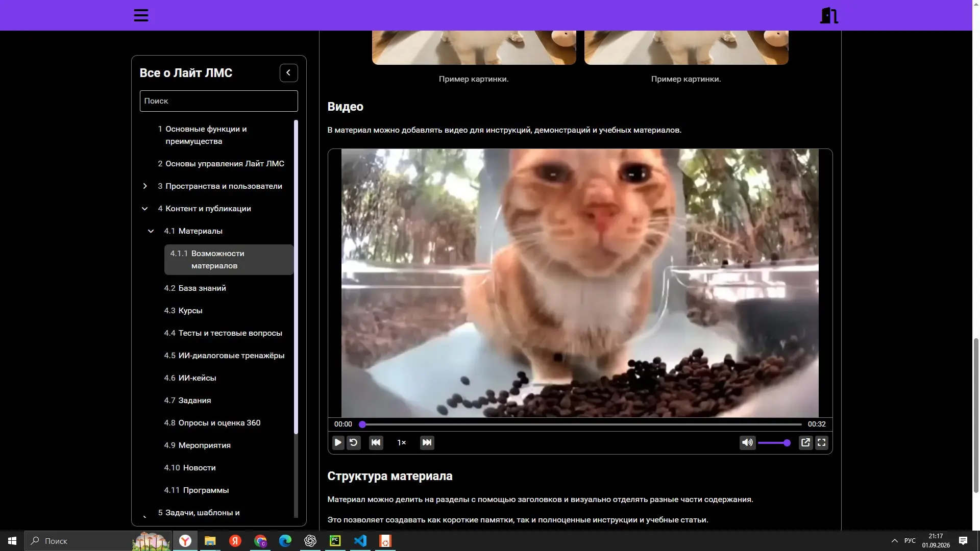Launch Google Chrome from the taskbar
Screen dimensions: 980x551
[260, 541]
